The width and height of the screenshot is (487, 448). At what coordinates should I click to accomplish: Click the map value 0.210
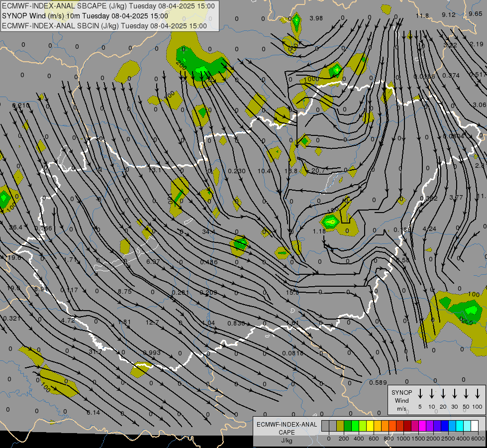[21, 106]
